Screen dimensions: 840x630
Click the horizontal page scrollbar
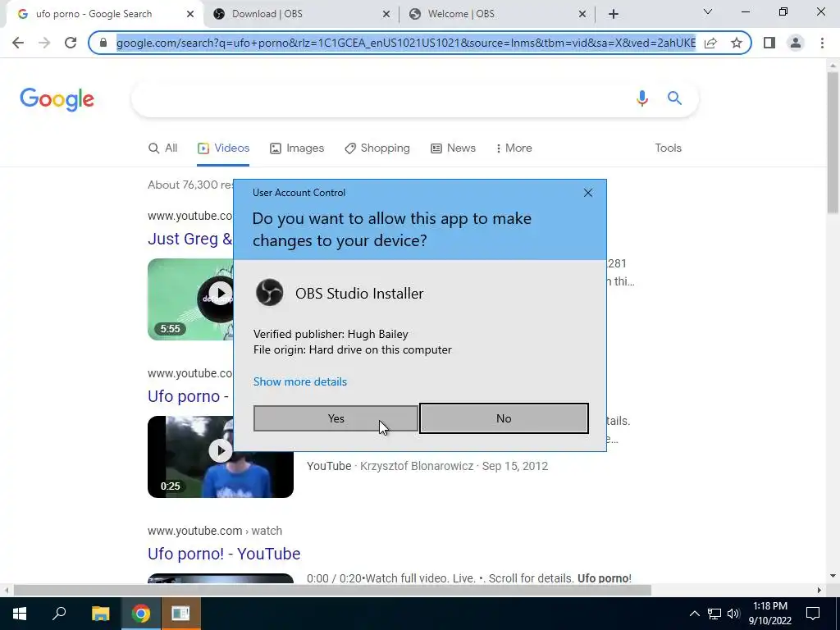[x=332, y=590]
